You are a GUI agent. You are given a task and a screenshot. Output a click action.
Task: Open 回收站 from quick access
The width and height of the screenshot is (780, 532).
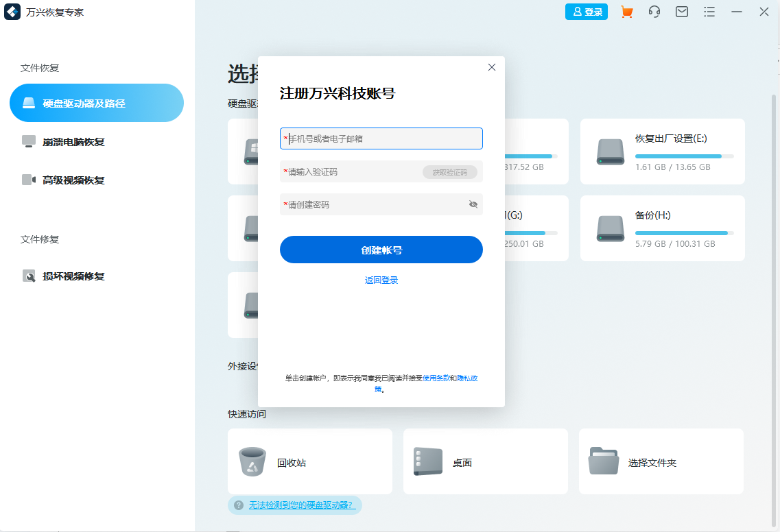[309, 461]
